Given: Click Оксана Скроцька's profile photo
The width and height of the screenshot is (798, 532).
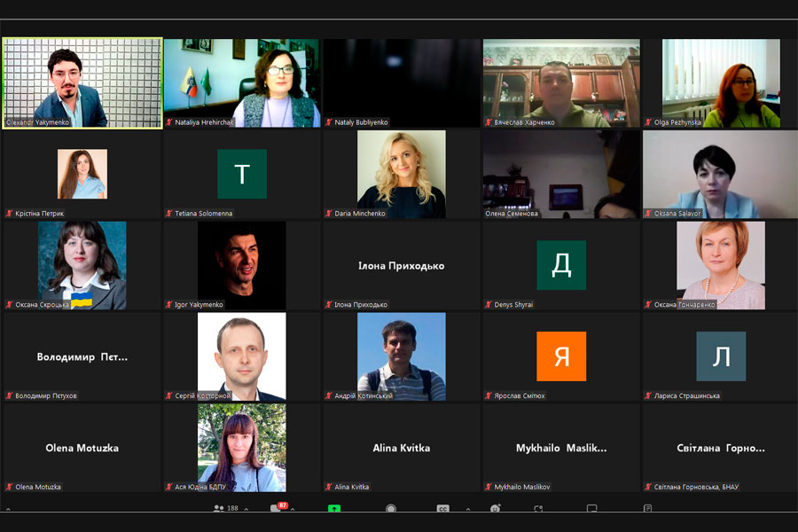Looking at the screenshot, I should pyautogui.click(x=82, y=265).
